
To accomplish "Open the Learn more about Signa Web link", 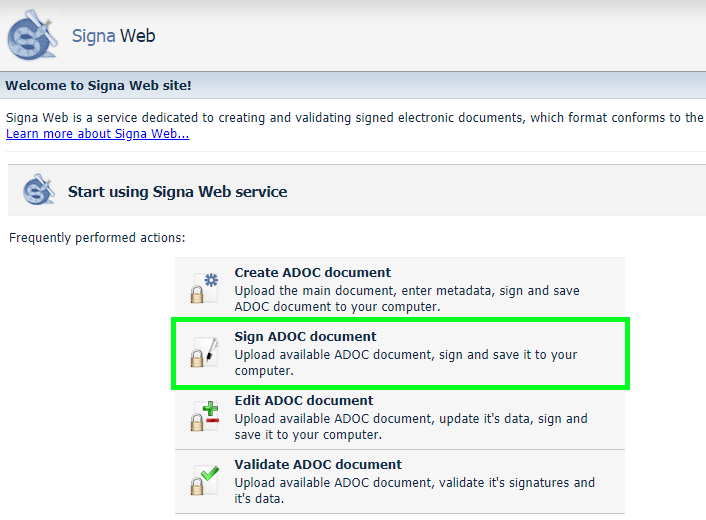I will pos(97,134).
